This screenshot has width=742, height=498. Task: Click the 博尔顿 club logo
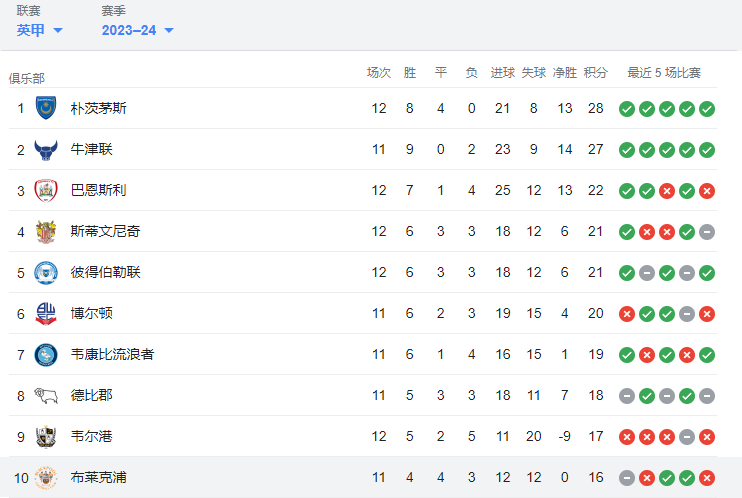click(46, 314)
